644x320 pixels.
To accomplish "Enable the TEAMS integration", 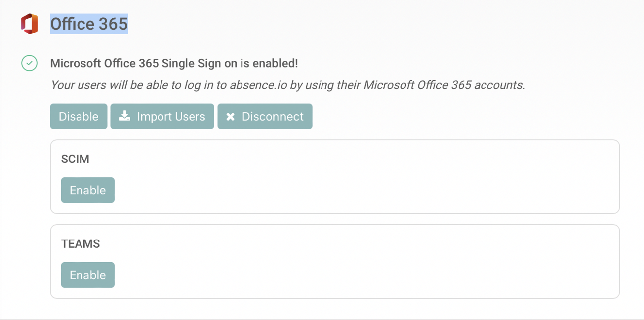I will pyautogui.click(x=87, y=275).
